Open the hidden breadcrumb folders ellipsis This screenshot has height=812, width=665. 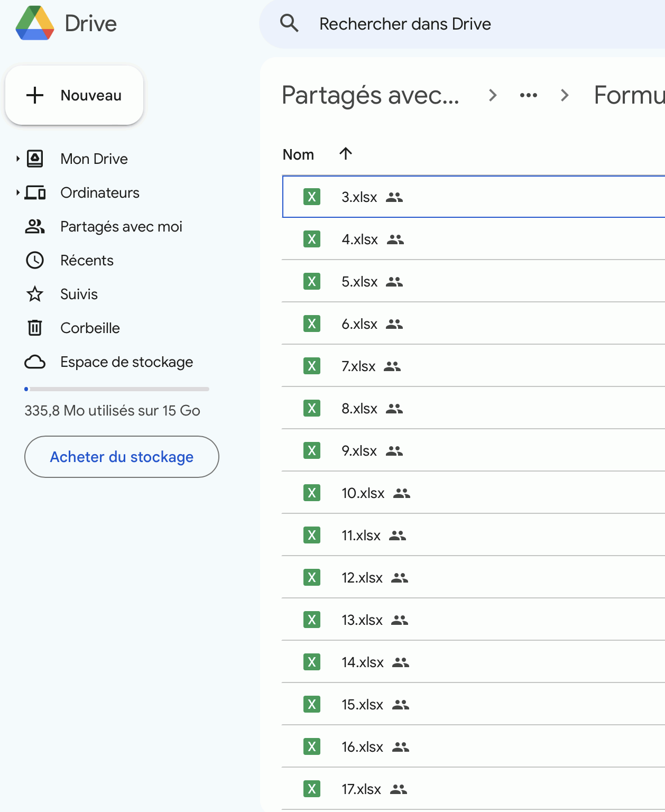click(x=529, y=95)
